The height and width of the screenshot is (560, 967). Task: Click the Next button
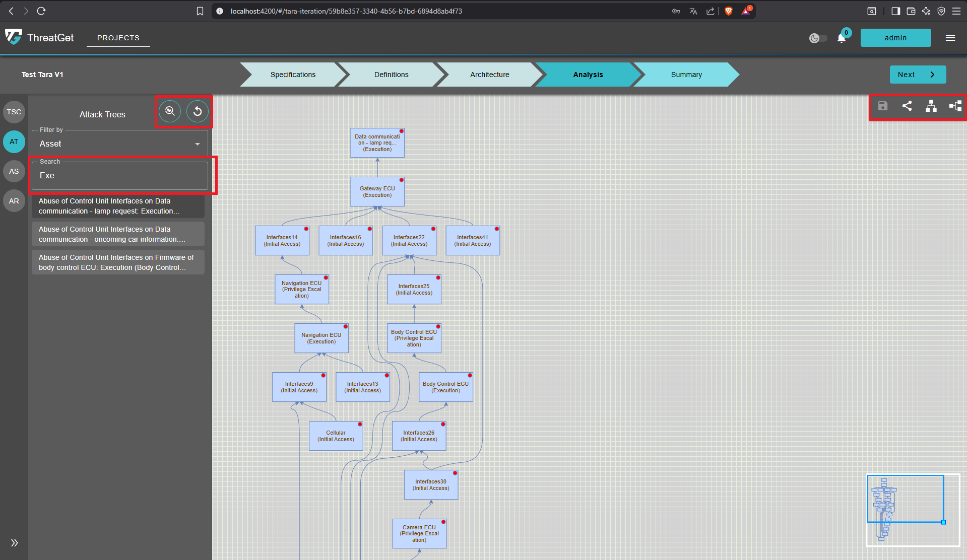[917, 74]
